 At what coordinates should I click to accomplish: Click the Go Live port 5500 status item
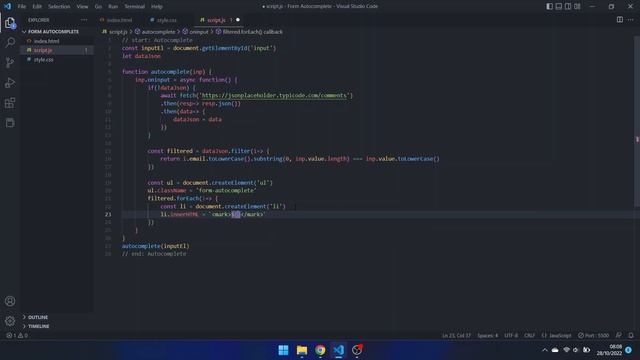593,336
